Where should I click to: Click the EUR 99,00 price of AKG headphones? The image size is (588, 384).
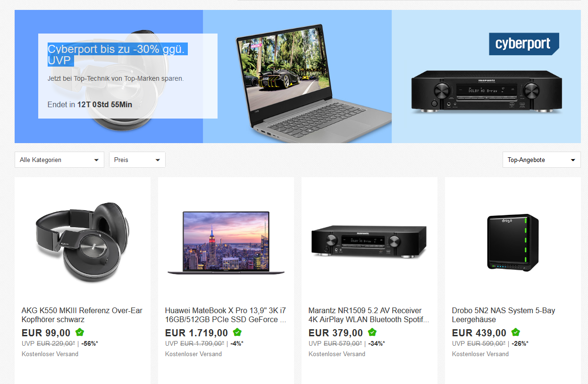click(x=46, y=333)
